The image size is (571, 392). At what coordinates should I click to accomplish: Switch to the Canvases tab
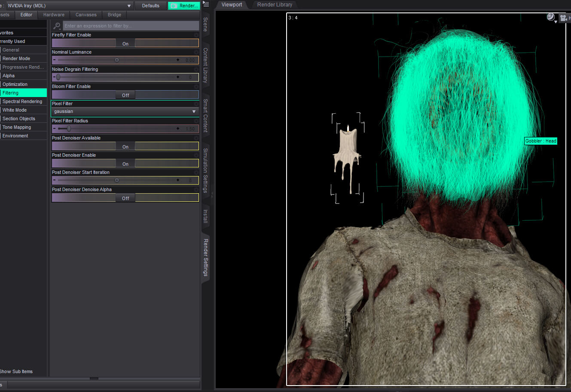click(x=86, y=15)
